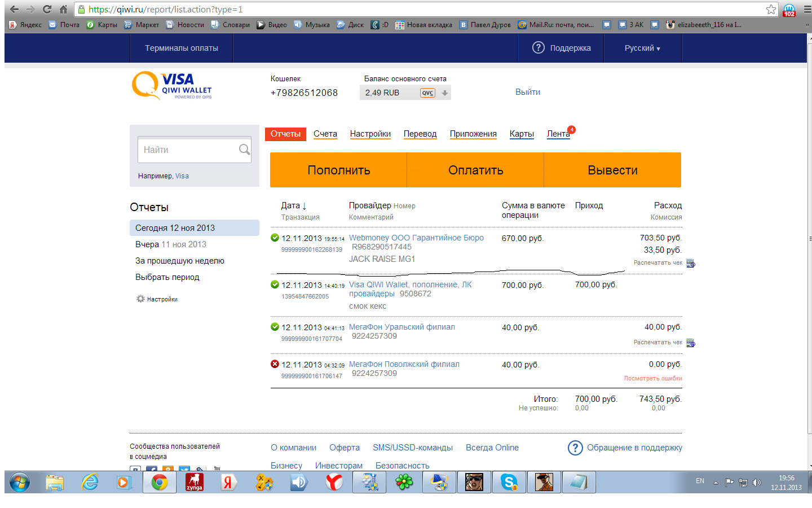Screen dimensions: 812x508
Task: Click the Visa example link under search
Action: 182,176
